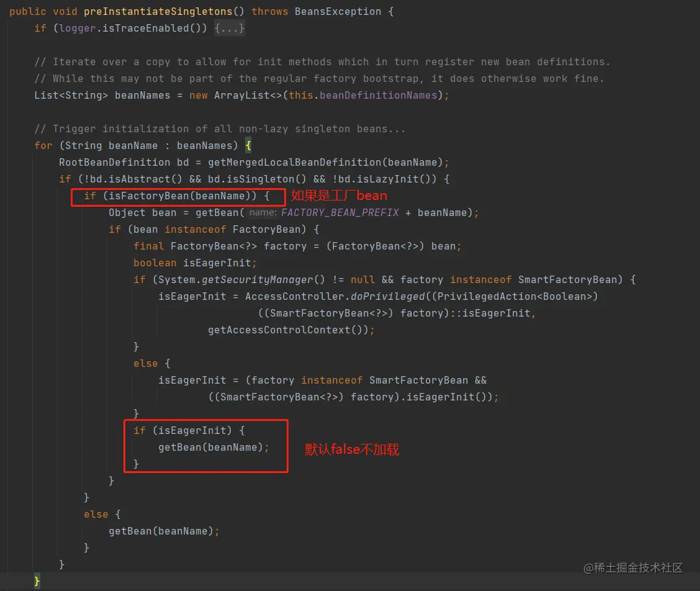Click the final else keyword

[96, 514]
